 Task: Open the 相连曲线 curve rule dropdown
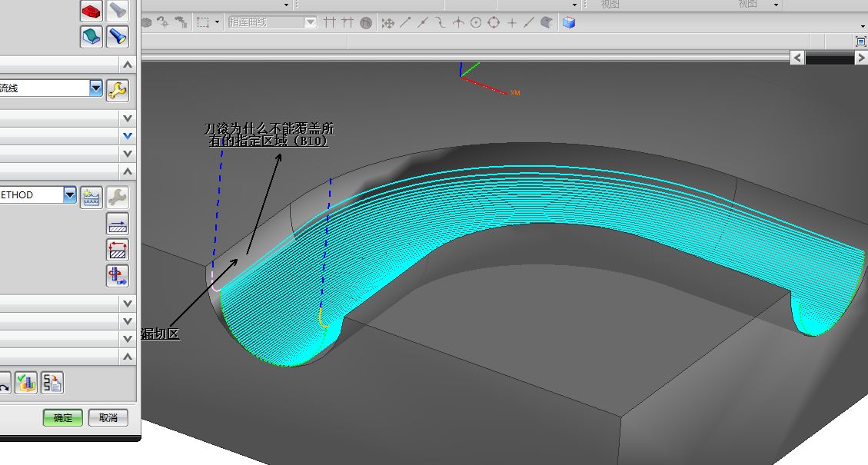point(310,23)
